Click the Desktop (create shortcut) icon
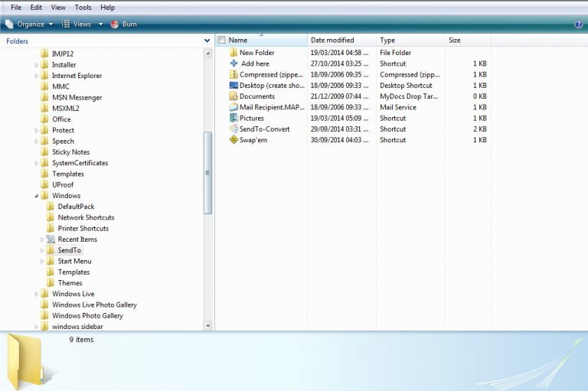The height and width of the screenshot is (391, 588). (234, 86)
